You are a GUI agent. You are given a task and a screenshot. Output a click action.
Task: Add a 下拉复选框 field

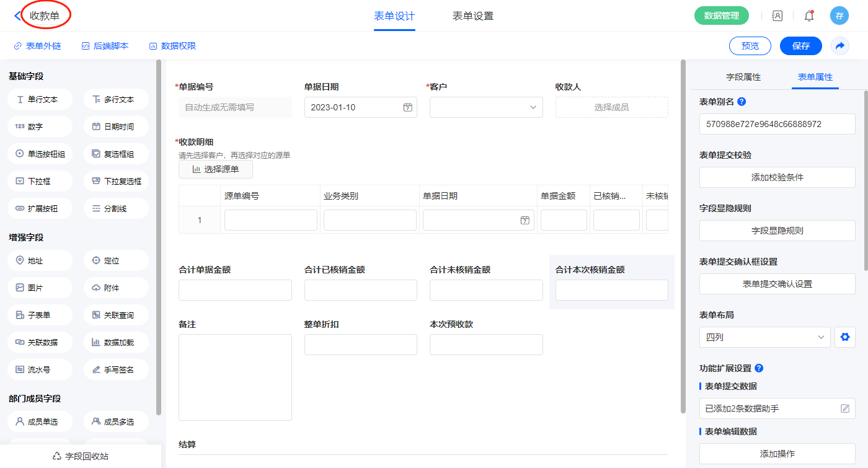(116, 181)
